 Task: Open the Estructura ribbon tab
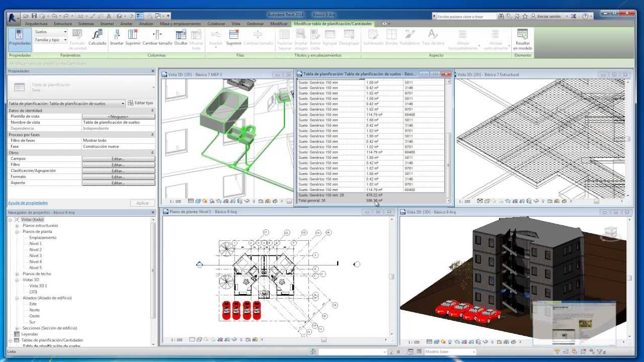[x=63, y=24]
